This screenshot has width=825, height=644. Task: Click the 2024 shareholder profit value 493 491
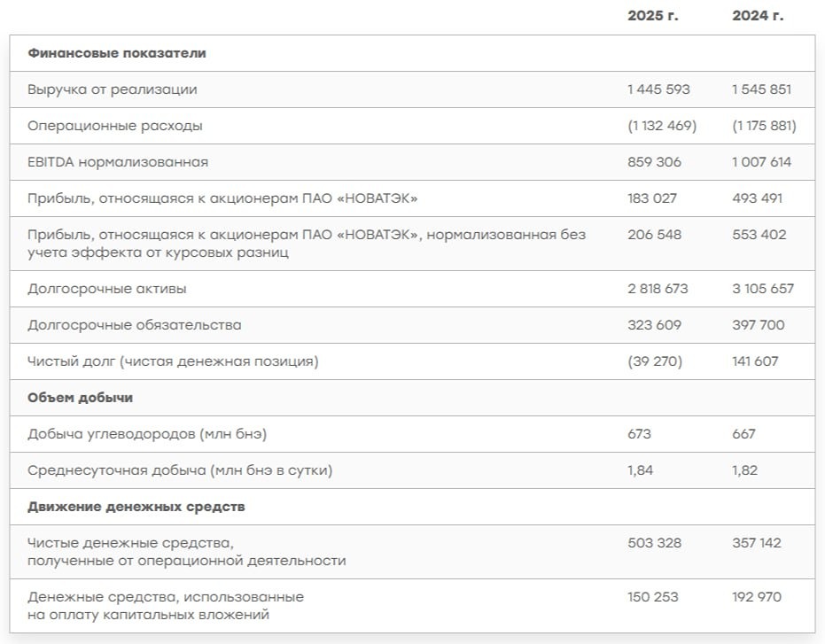click(757, 198)
